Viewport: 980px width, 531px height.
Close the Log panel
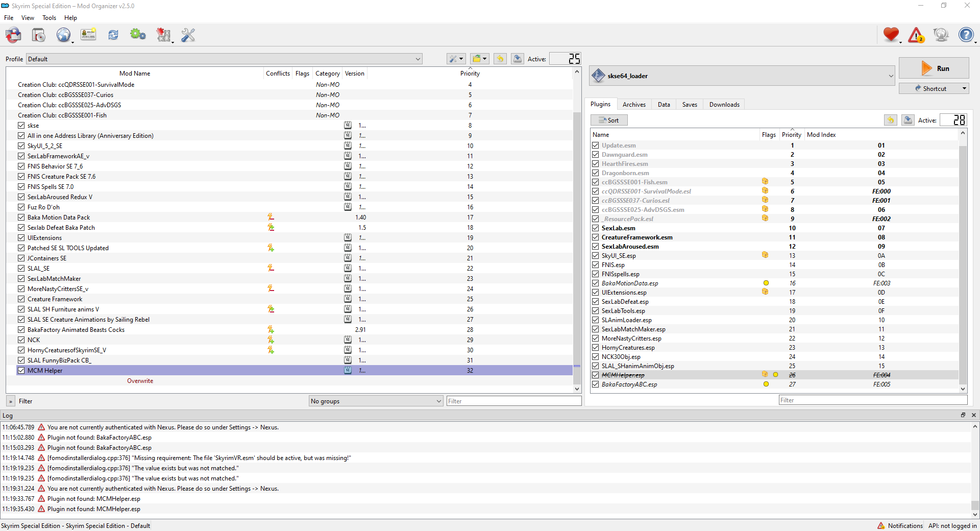click(973, 415)
